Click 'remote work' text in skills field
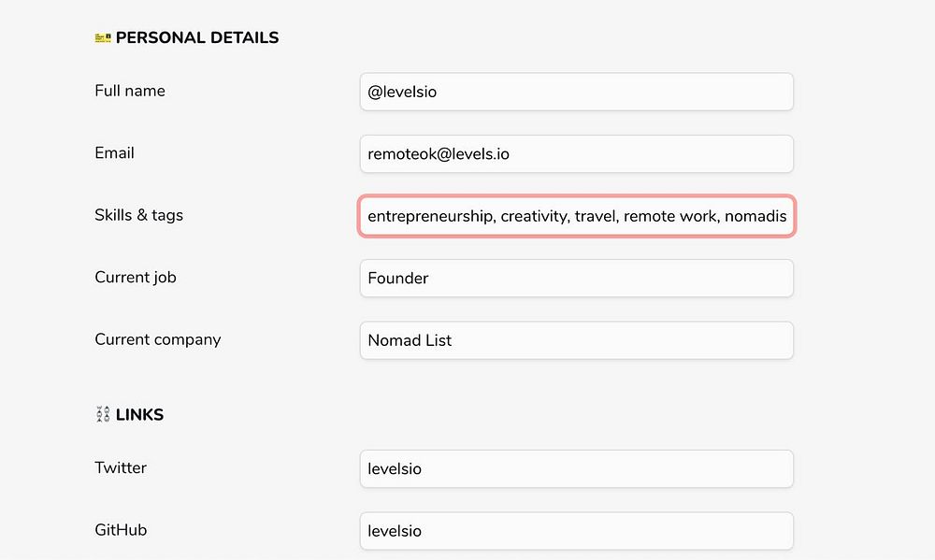935x560 pixels. tap(669, 217)
